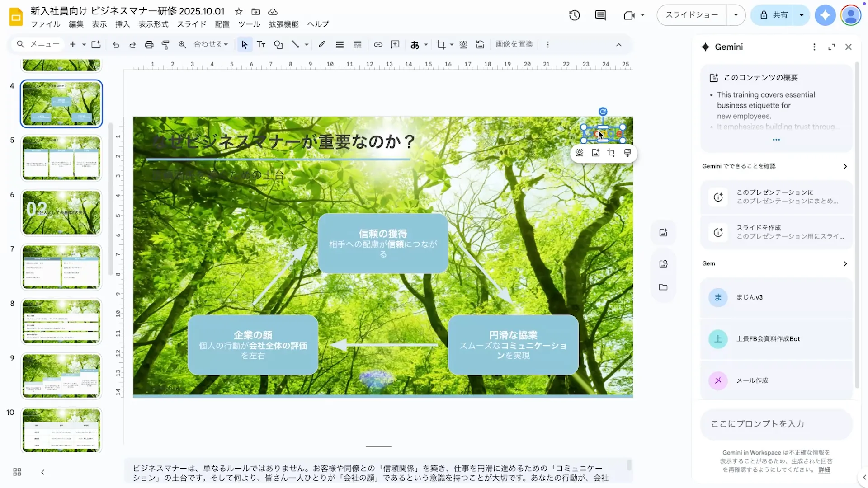Collapse the toolbar with the caret icon
The width and height of the screenshot is (868, 488).
(x=619, y=45)
